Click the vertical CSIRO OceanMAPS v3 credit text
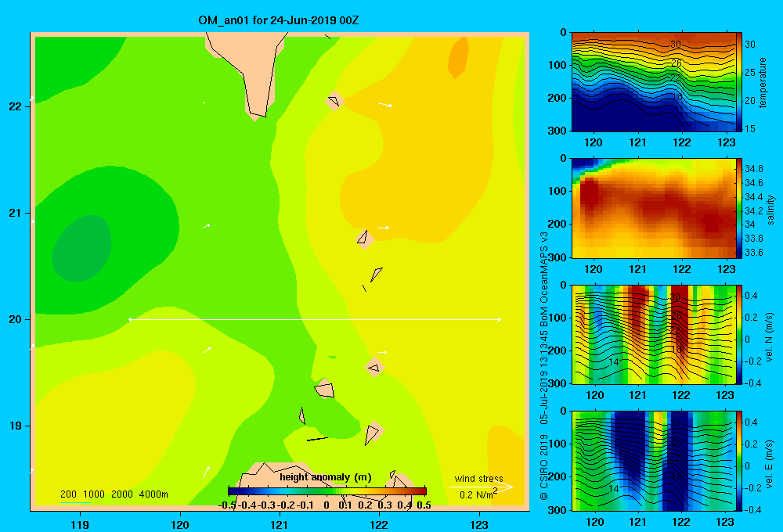The height and width of the screenshot is (532, 783). (544, 365)
